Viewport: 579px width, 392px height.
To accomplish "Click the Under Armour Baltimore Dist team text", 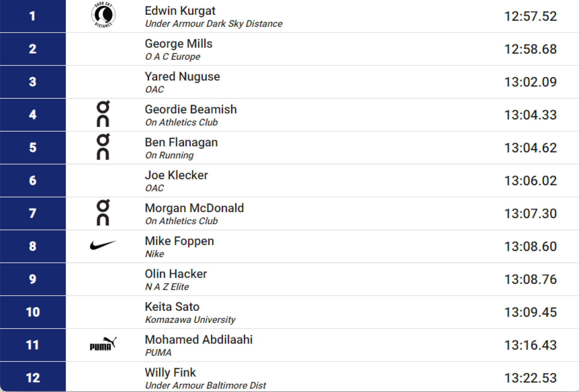I will (205, 385).
